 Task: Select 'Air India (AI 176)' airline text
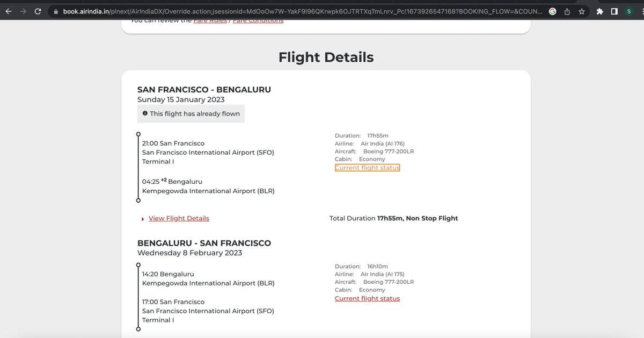(383, 143)
